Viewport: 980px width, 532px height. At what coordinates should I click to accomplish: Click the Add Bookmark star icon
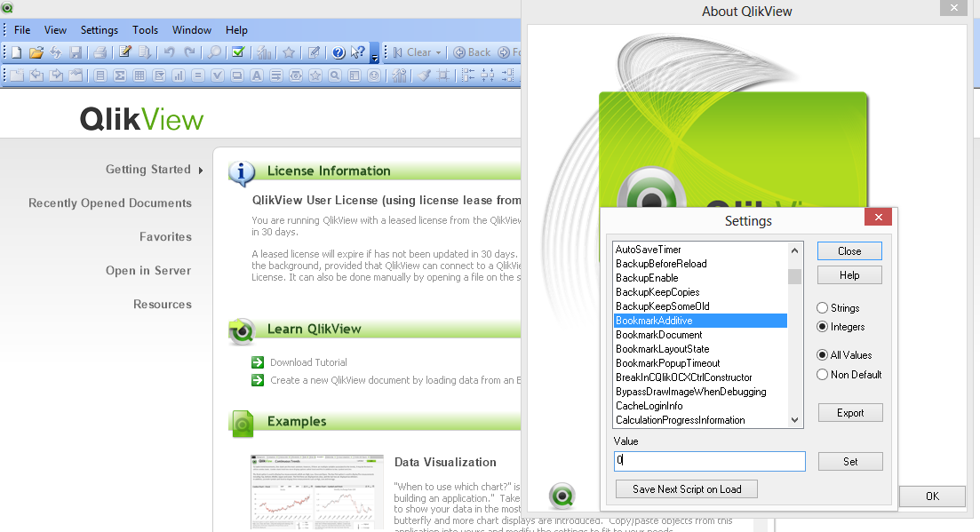(x=289, y=52)
